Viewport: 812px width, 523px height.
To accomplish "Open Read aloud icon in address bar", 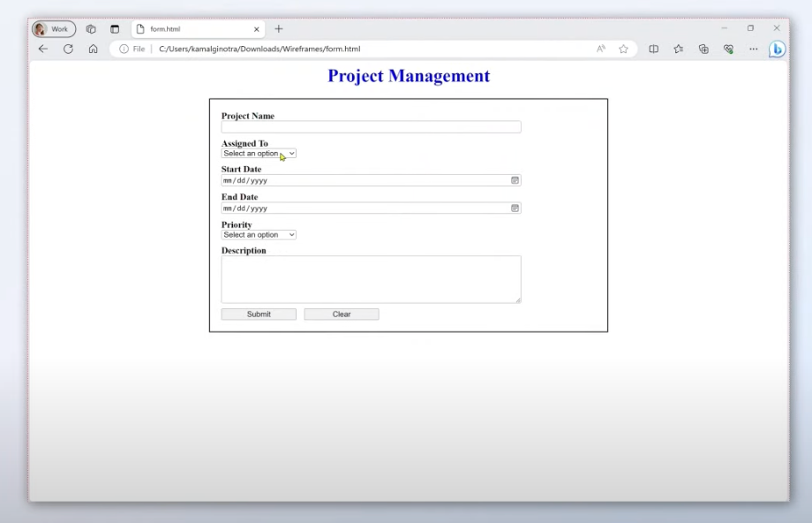I will pos(601,49).
